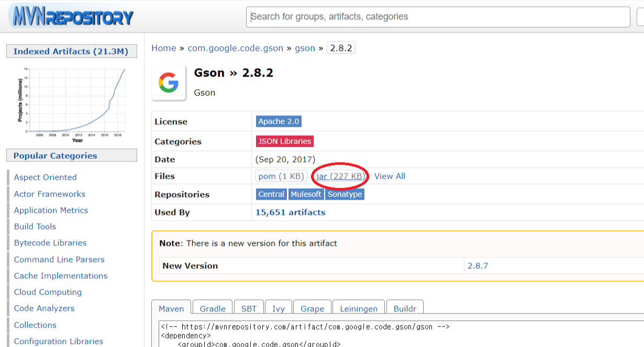Open Application Metrics category
The height and width of the screenshot is (347, 644).
(51, 210)
